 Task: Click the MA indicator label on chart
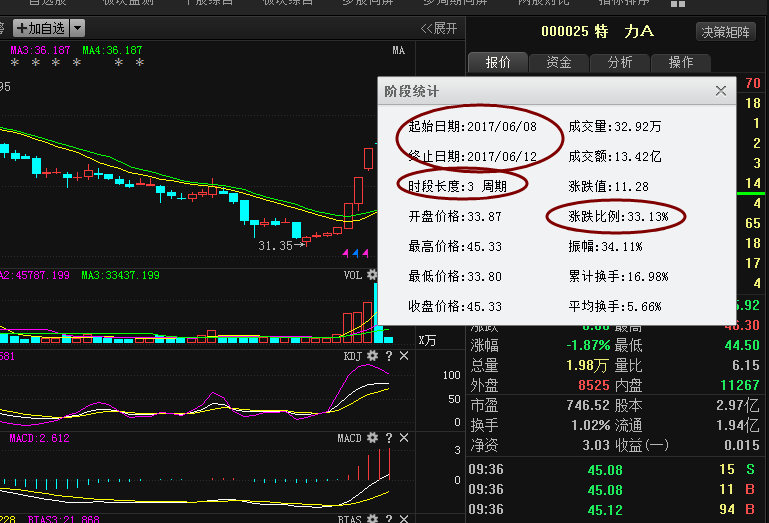(x=399, y=51)
